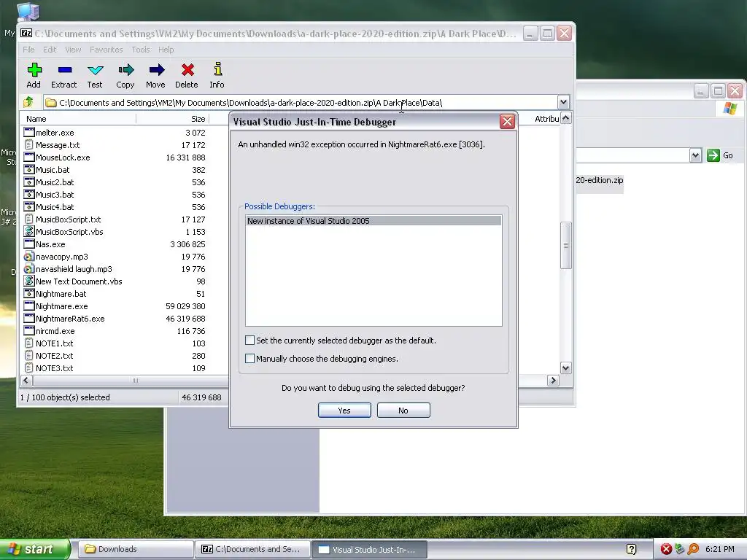The image size is (747, 560).
Task: Select NOTE1.txt in the file list
Action: click(54, 343)
